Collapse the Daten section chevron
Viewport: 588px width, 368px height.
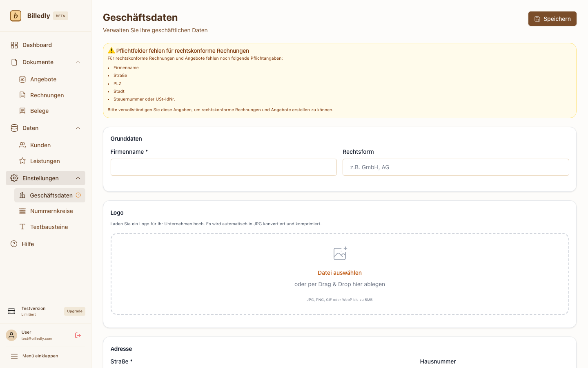(78, 128)
